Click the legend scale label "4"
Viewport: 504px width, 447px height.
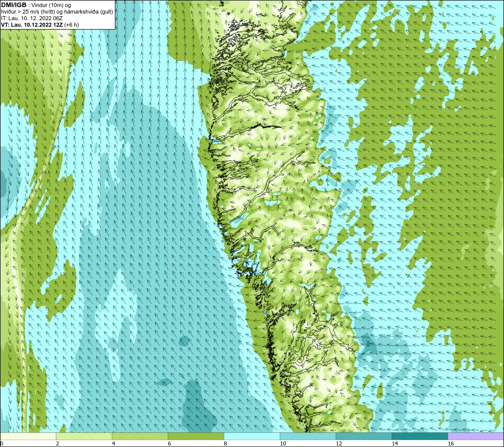113,443
